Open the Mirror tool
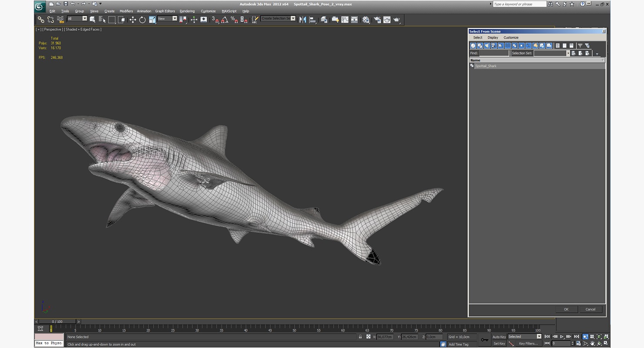The width and height of the screenshot is (644, 348). [x=302, y=20]
